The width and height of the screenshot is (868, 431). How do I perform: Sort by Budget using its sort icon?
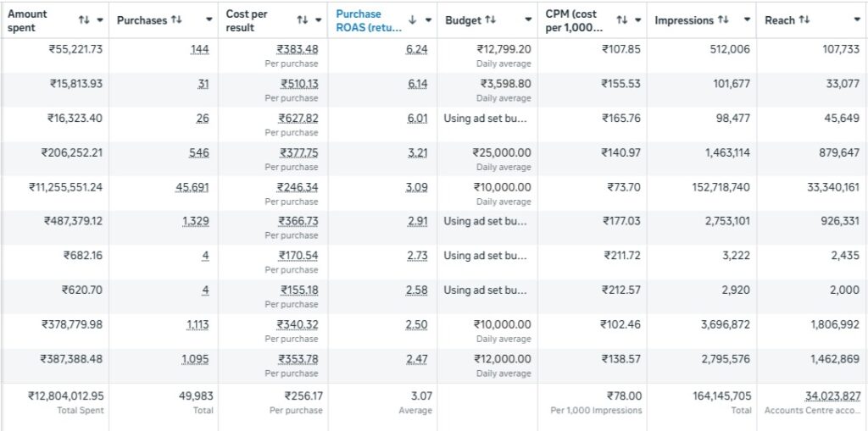click(491, 19)
